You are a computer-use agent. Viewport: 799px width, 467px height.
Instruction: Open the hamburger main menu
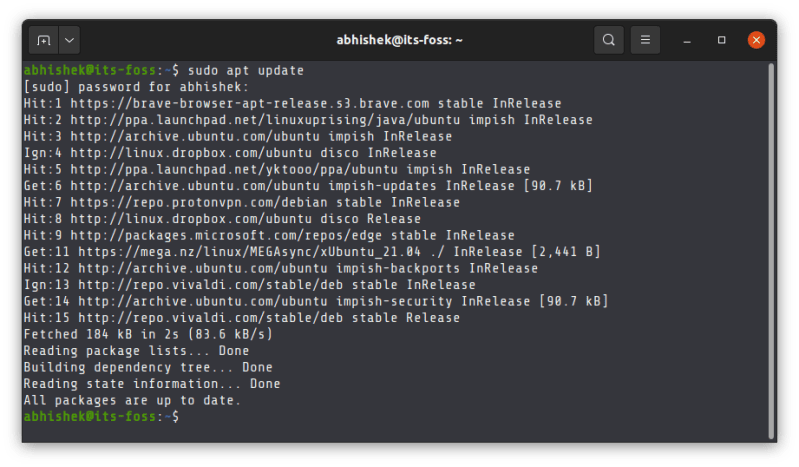646,41
